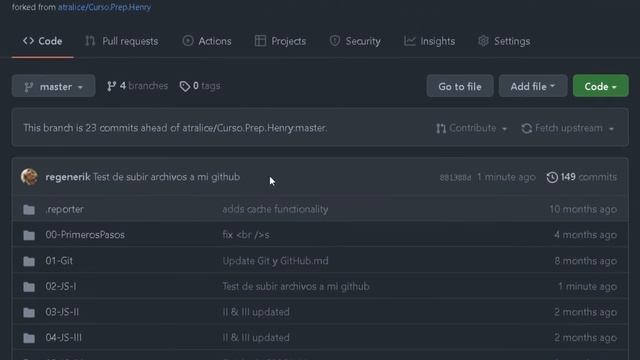The image size is (640, 360).
Task: View the 4 branches link
Action: [x=137, y=86]
